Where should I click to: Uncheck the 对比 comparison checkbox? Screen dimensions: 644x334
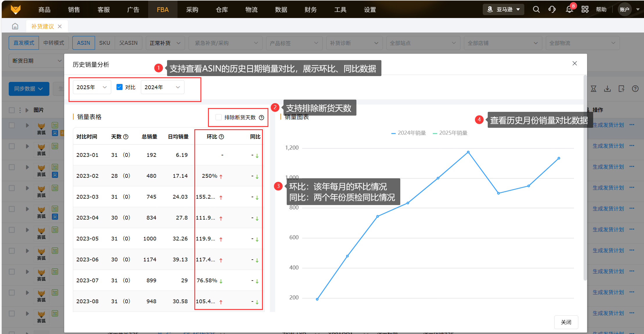119,87
